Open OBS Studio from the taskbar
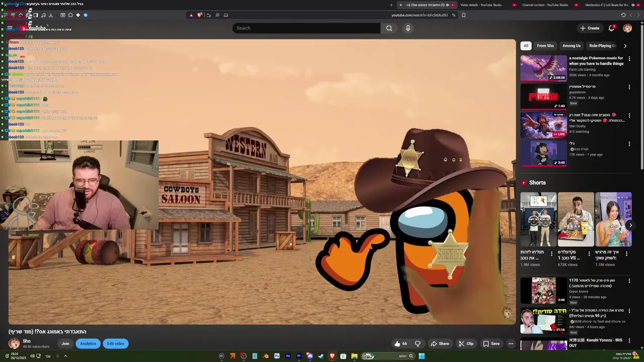 (x=244, y=356)
